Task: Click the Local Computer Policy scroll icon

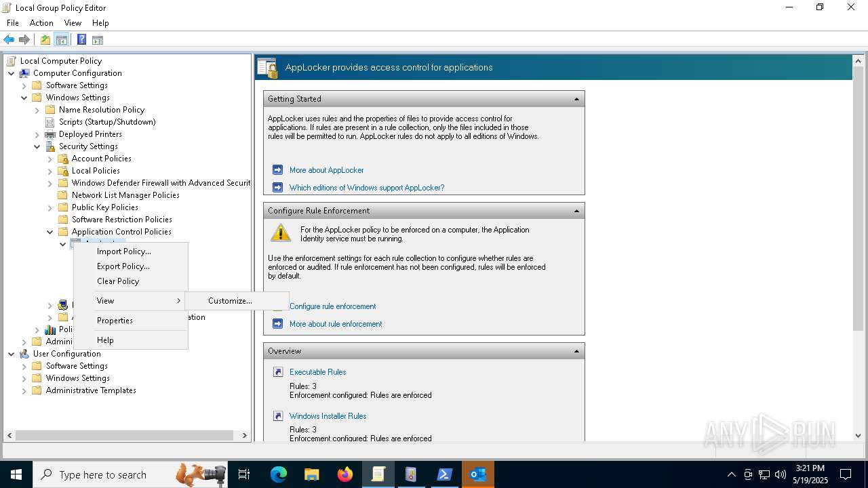Action: pyautogui.click(x=12, y=61)
